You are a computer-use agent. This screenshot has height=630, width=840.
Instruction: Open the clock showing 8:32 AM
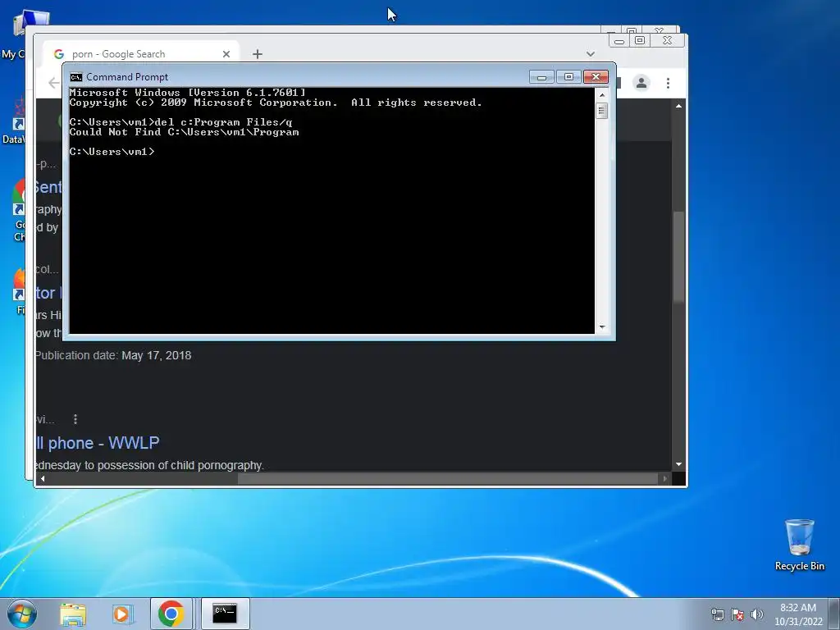(x=798, y=614)
